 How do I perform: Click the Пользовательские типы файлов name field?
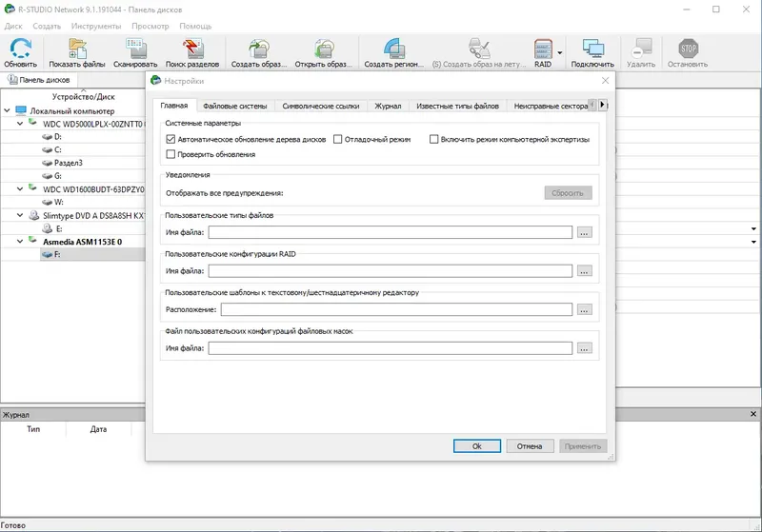[391, 232]
